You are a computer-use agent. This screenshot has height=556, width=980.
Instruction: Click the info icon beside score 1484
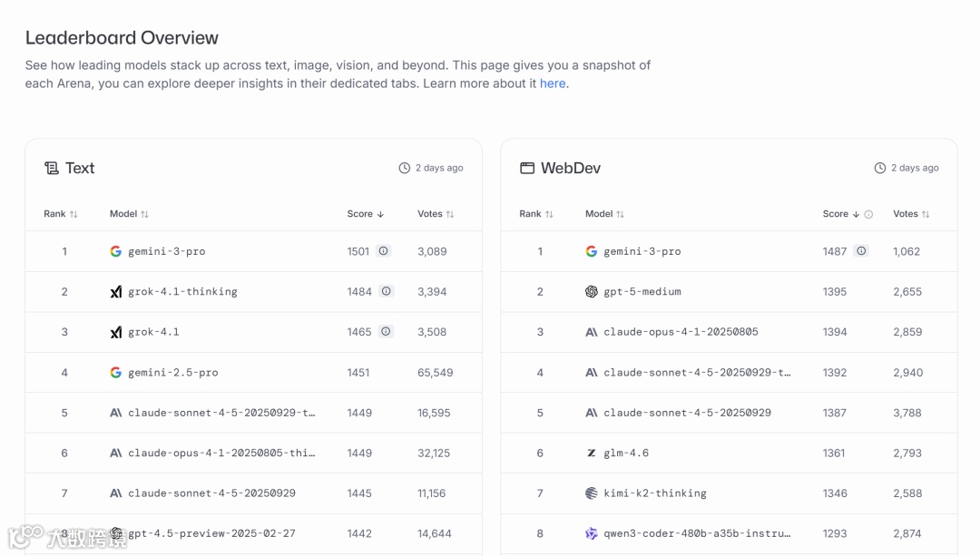(387, 291)
